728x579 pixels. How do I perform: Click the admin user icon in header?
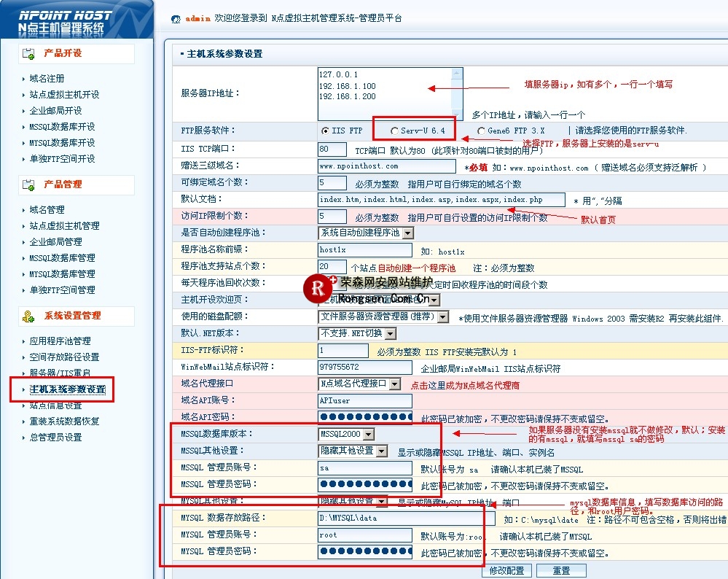coord(175,18)
